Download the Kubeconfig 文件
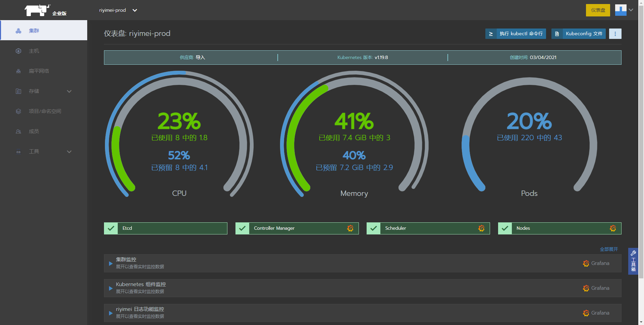This screenshot has height=325, width=644. point(579,34)
